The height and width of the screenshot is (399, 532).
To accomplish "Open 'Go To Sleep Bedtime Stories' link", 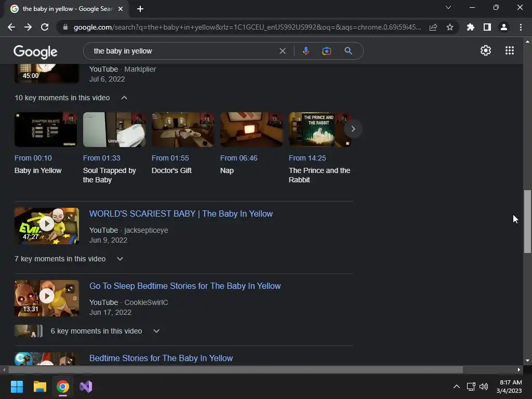I will tap(185, 286).
